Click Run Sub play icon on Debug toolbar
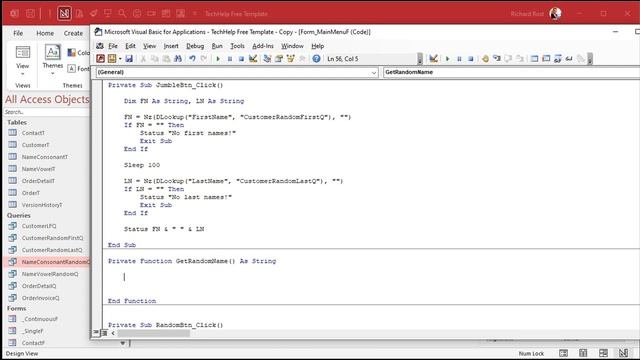Image resolution: width=640 pixels, height=360 pixels. [447, 59]
